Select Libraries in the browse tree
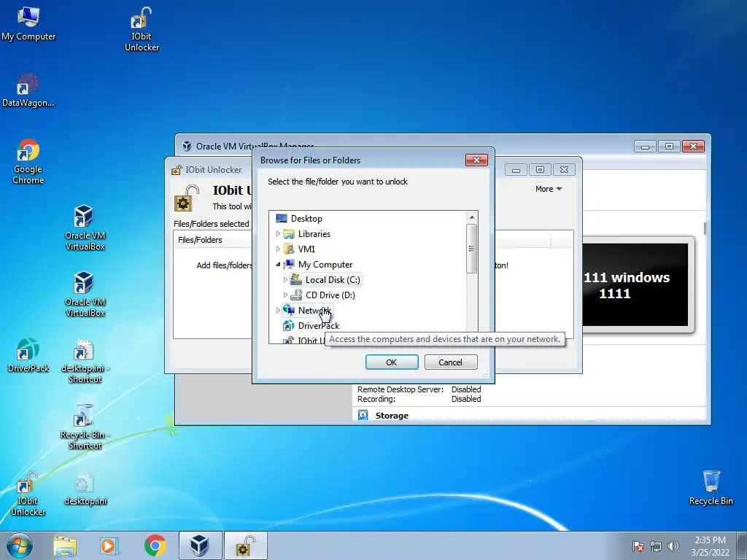 314,234
